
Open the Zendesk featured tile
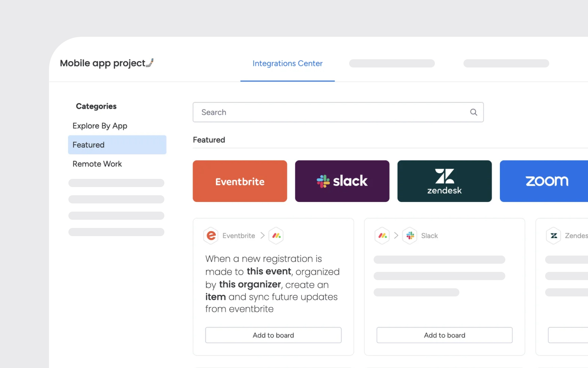pos(444,181)
